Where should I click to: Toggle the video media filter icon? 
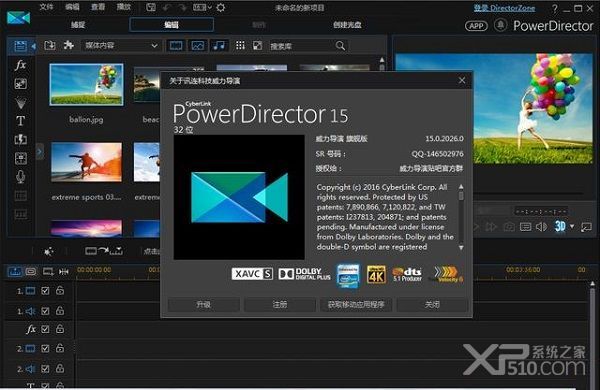coord(176,46)
